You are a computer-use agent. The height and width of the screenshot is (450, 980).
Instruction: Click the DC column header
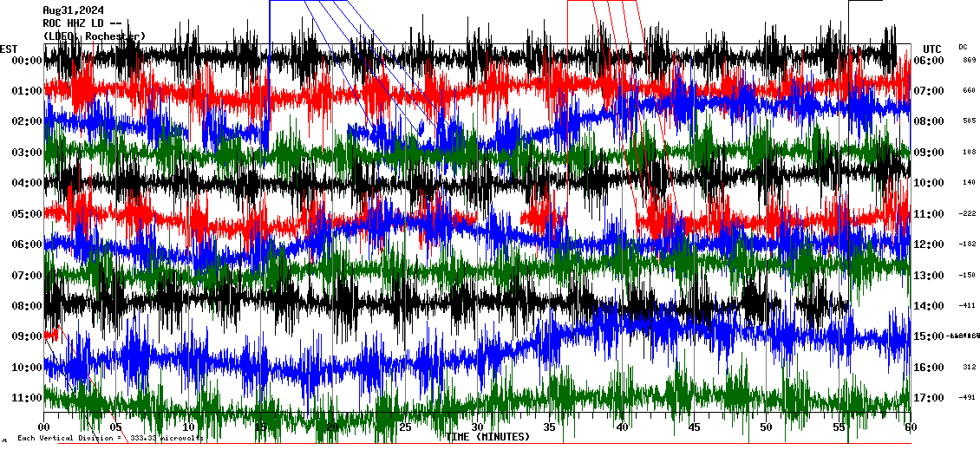(x=963, y=47)
